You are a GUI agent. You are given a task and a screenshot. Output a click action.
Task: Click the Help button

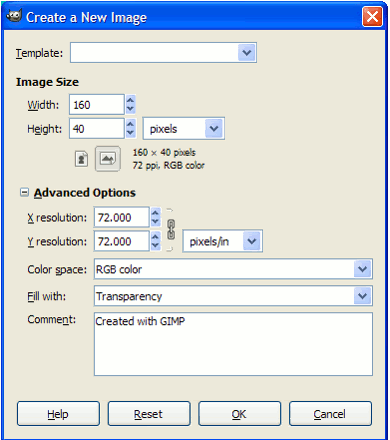tap(58, 414)
